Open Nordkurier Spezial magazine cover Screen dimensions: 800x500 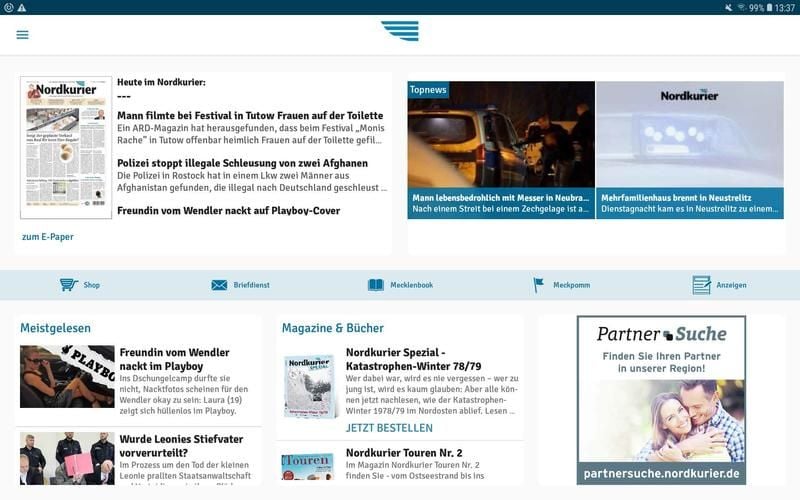[310, 386]
